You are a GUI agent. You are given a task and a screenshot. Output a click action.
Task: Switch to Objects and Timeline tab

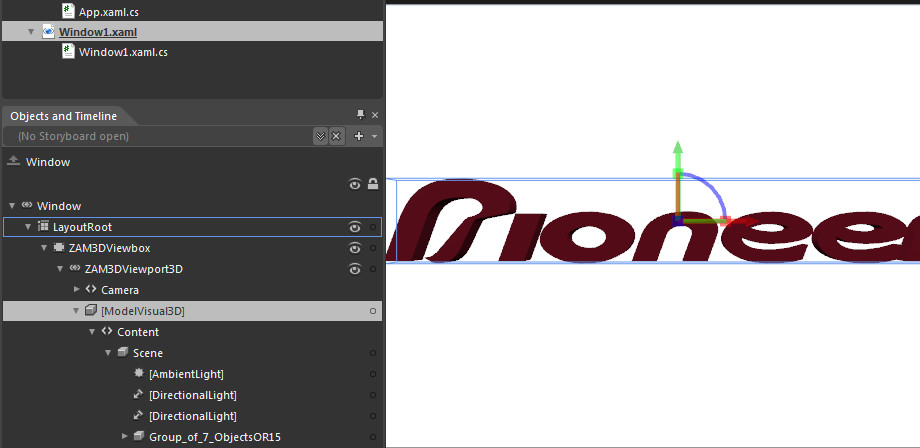click(63, 116)
